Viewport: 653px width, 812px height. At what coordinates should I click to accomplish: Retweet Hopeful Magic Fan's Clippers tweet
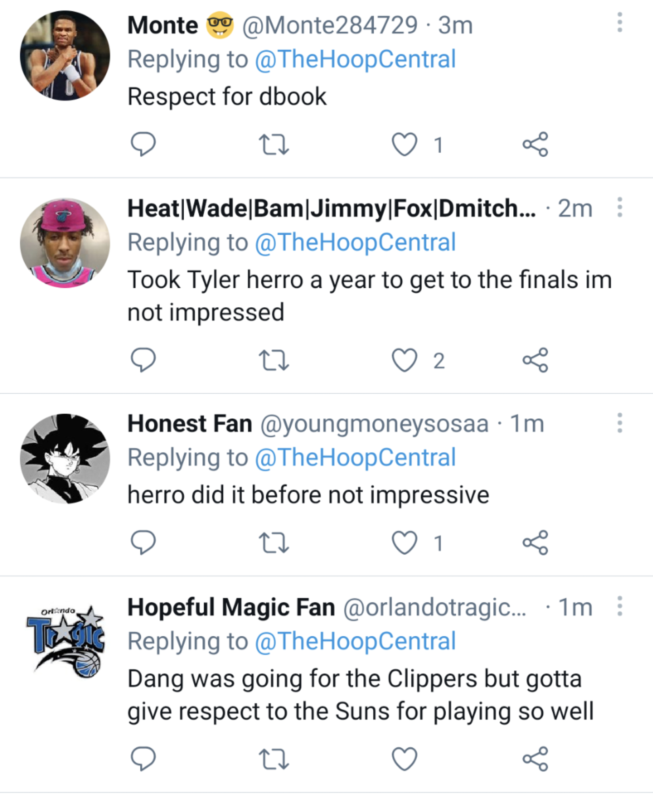pos(273,759)
